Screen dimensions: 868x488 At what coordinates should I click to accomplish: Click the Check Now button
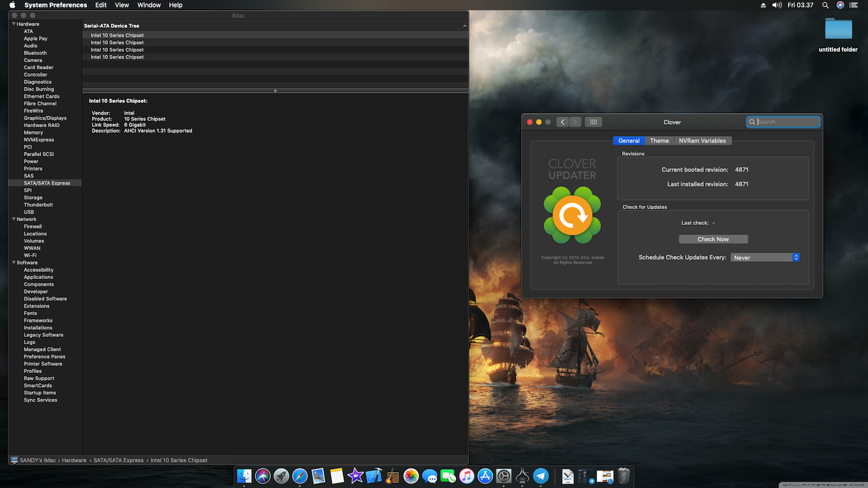(714, 240)
